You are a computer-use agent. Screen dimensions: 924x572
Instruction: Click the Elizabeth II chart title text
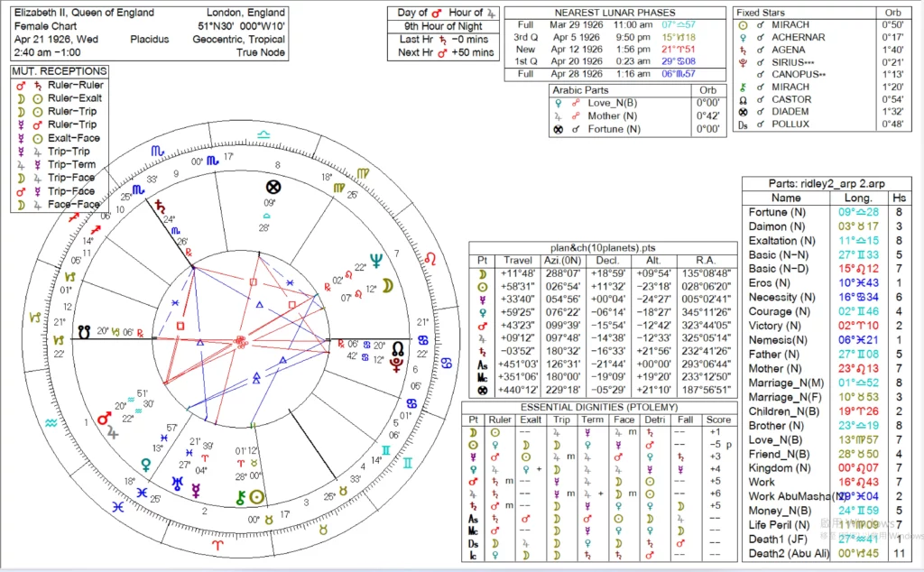tap(83, 14)
